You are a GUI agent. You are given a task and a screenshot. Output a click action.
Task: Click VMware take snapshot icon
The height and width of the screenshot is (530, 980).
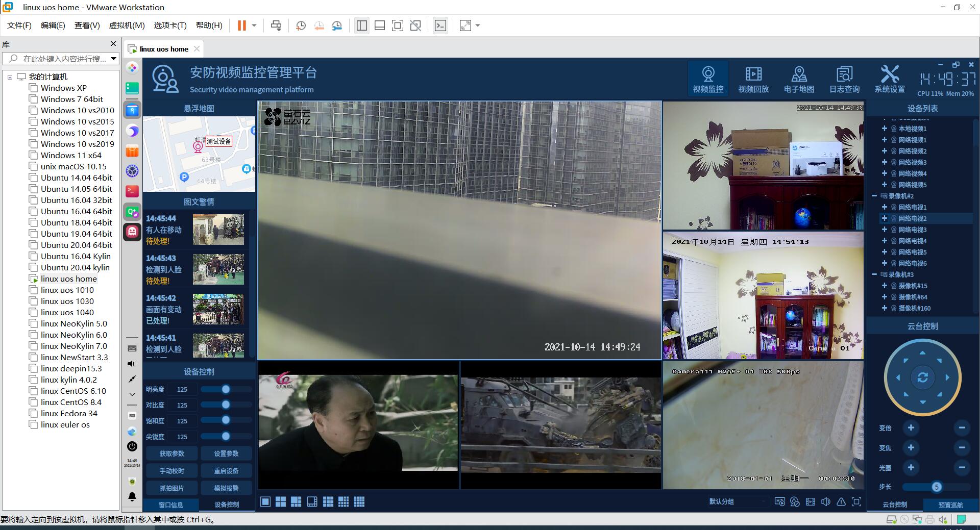coord(301,26)
